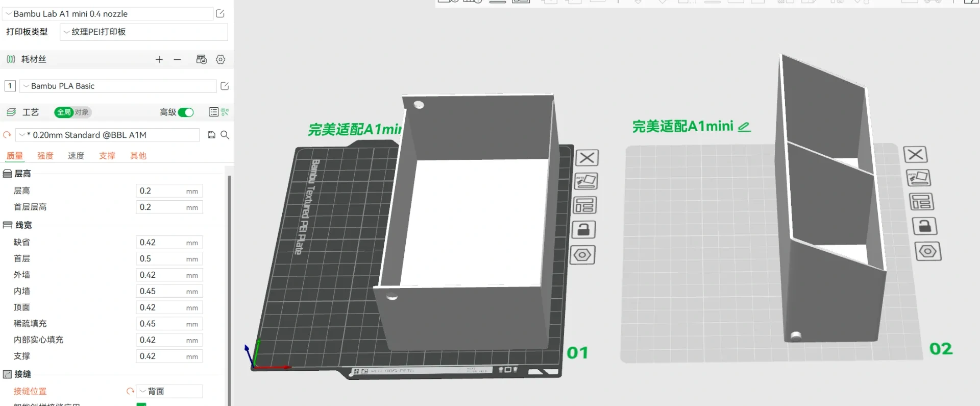Edit plate 02 name with pencil icon
980x406 pixels.
744,127
